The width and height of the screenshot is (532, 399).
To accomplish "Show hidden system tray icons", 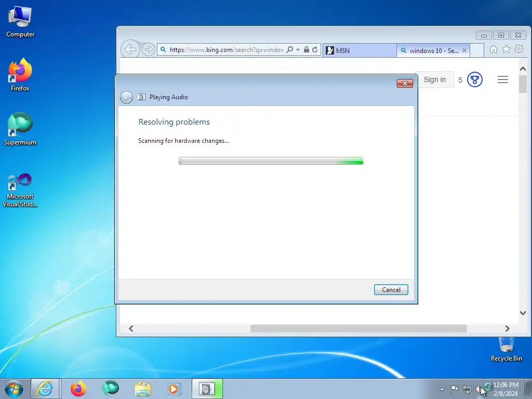I will click(442, 389).
